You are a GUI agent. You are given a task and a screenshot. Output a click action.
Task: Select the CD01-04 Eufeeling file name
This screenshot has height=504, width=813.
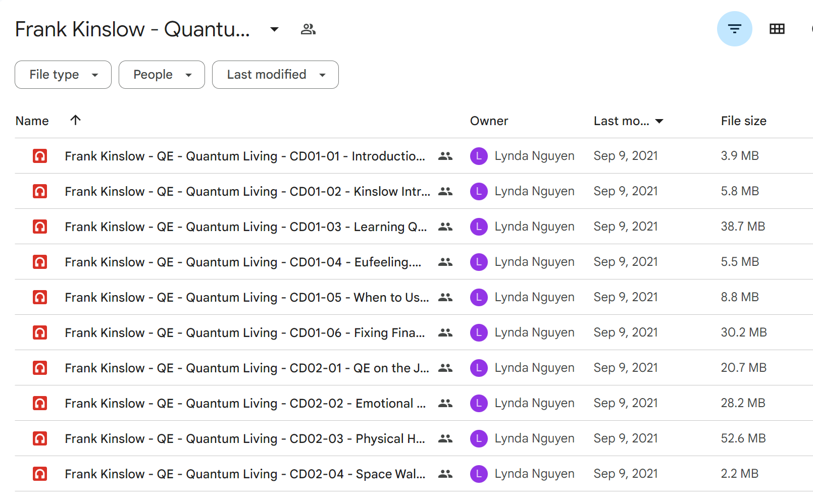coord(243,262)
